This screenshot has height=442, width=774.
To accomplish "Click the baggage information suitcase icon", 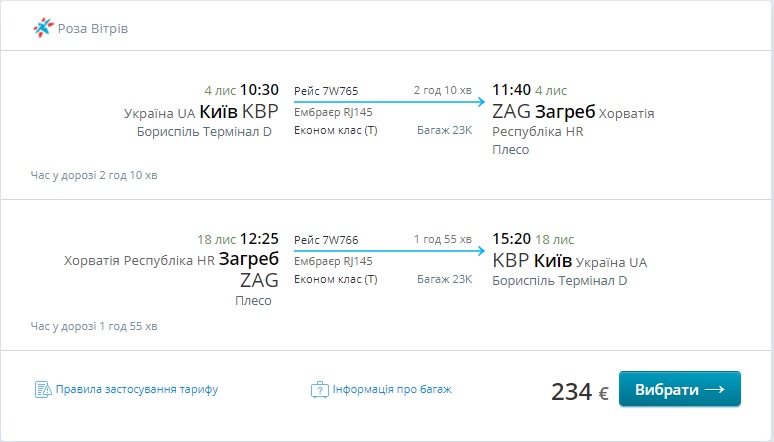I will coord(319,389).
